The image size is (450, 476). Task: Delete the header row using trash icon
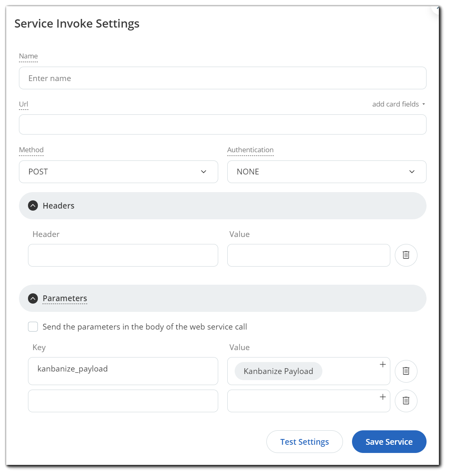pos(406,255)
